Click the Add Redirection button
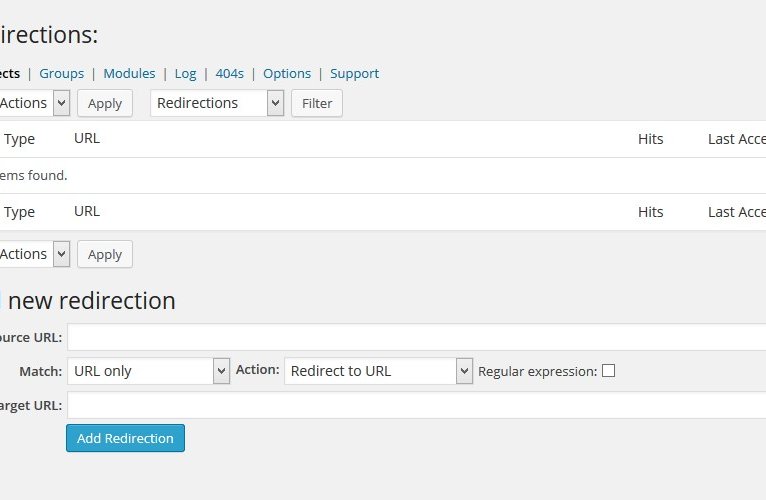 tap(125, 438)
